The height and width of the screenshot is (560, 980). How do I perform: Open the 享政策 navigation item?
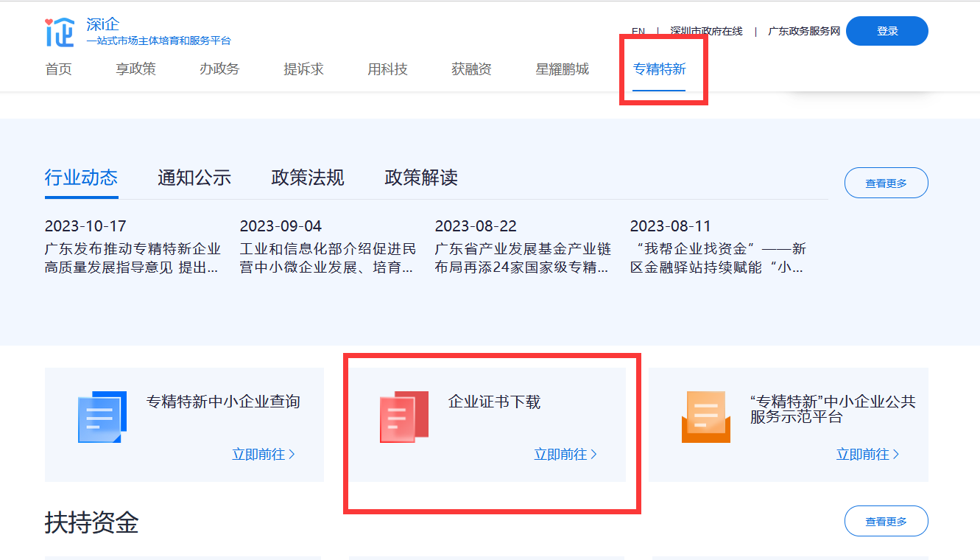(x=135, y=69)
